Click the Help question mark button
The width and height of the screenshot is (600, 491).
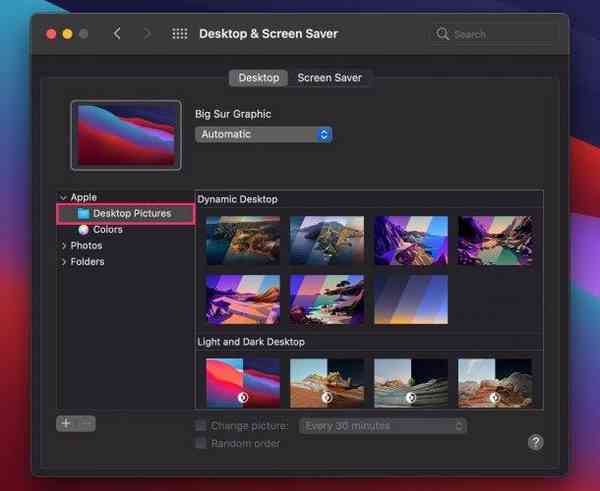[x=535, y=442]
